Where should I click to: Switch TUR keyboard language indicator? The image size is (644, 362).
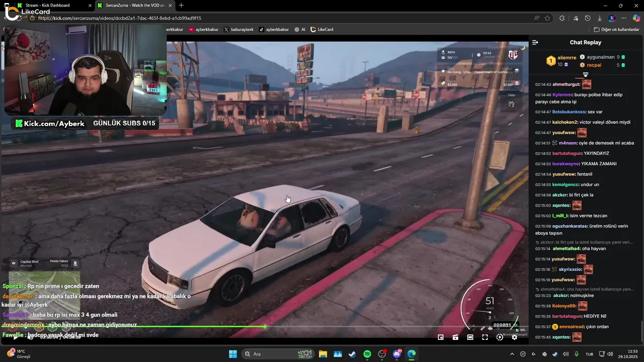[589, 354]
